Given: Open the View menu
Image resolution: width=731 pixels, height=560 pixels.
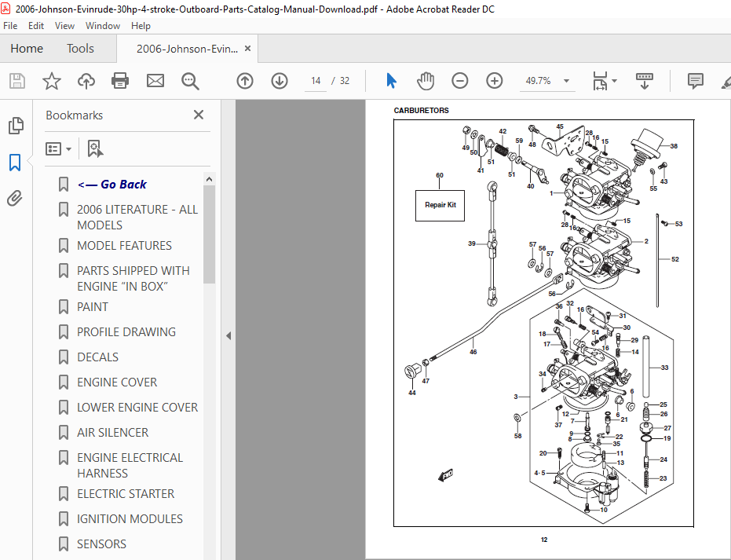Looking at the screenshot, I should pyautogui.click(x=64, y=26).
